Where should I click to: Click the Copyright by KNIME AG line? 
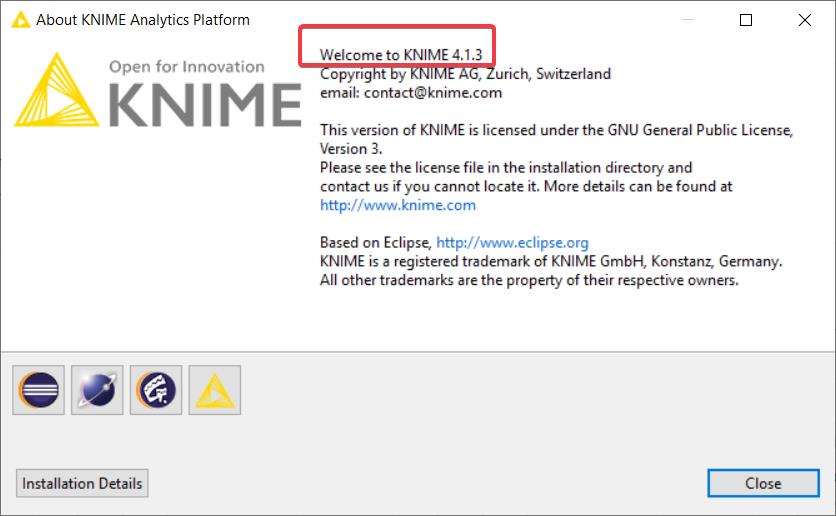(x=465, y=73)
